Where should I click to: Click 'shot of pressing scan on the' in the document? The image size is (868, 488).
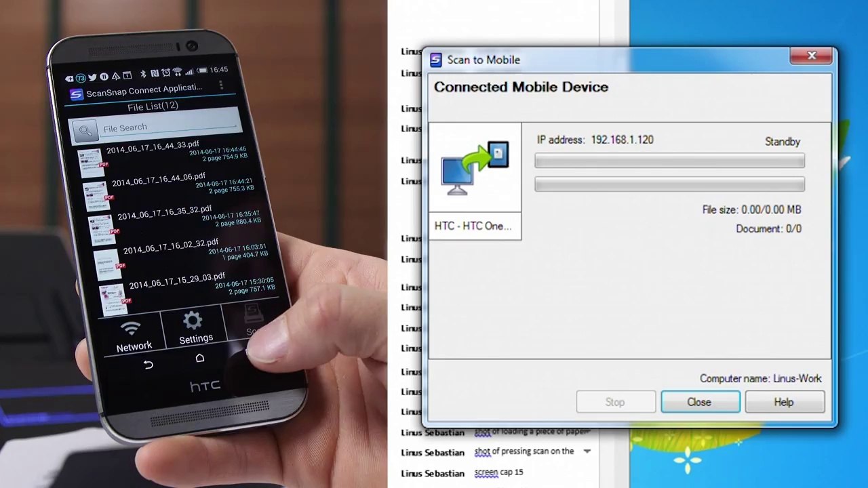[524, 451]
